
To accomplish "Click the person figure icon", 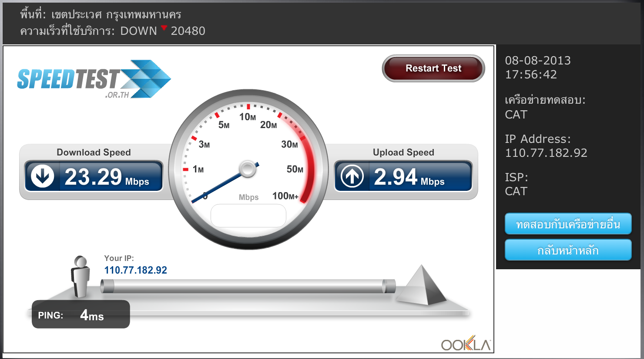I will point(80,276).
